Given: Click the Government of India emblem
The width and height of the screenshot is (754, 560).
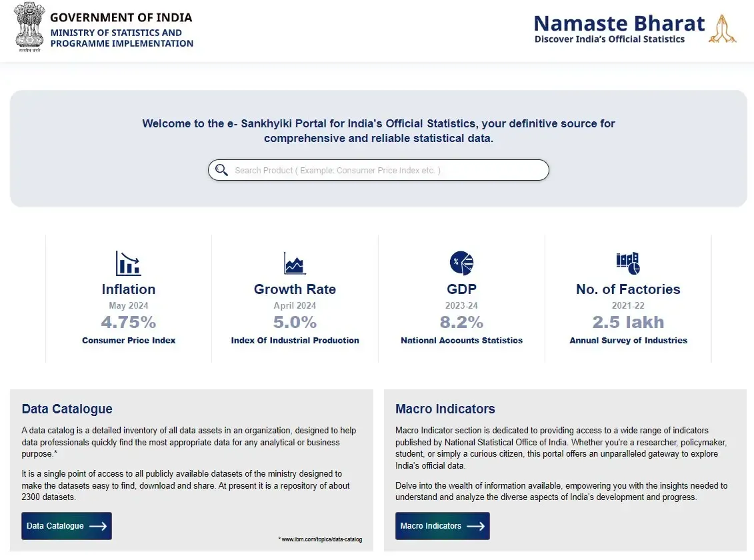Looking at the screenshot, I should click(x=29, y=27).
